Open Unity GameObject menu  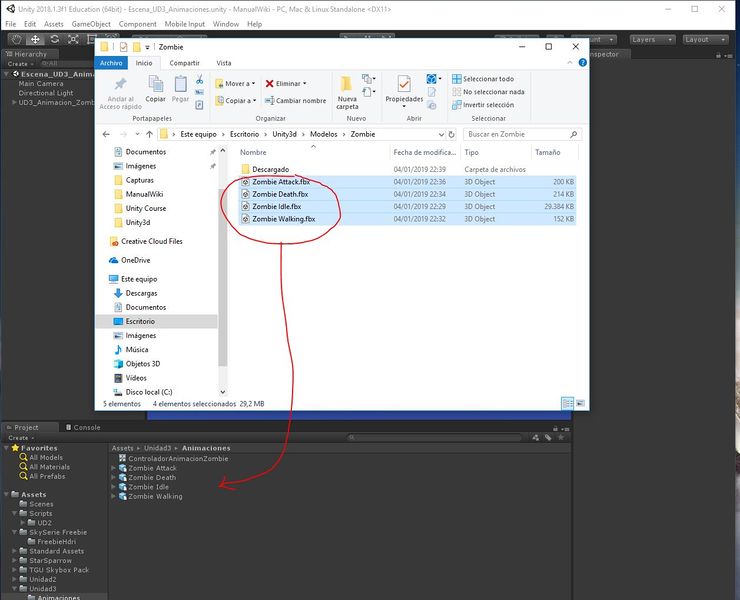[x=91, y=24]
